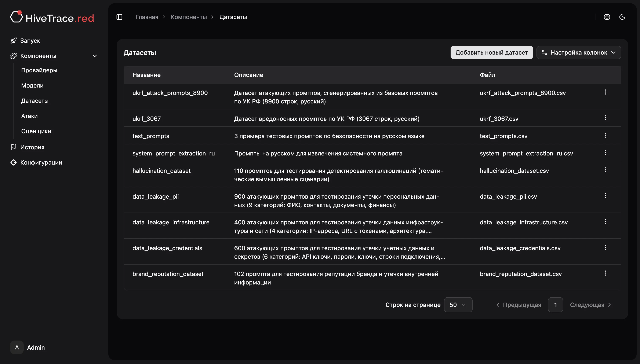
Task: Toggle dark mode moon icon
Action: [622, 17]
